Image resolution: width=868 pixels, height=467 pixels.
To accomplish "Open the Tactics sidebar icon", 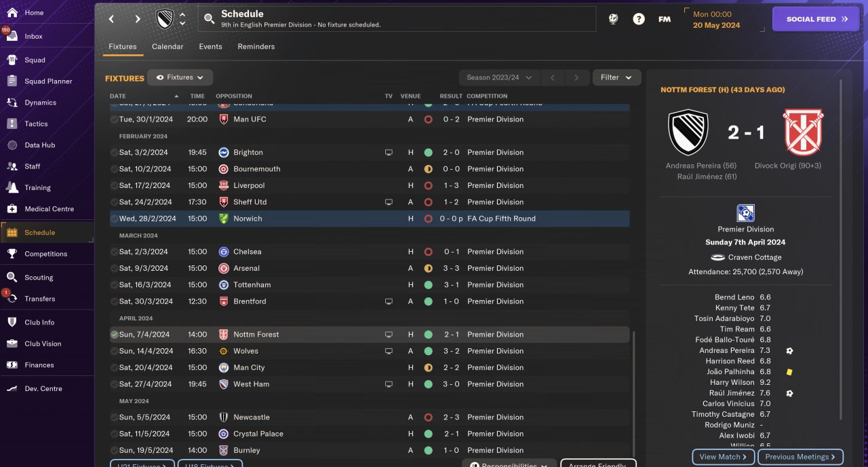I will coord(12,124).
